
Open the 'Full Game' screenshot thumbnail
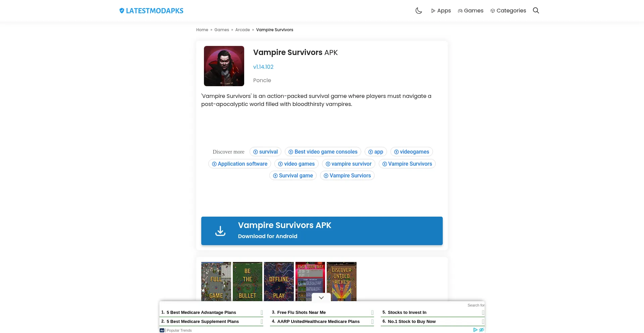click(216, 281)
